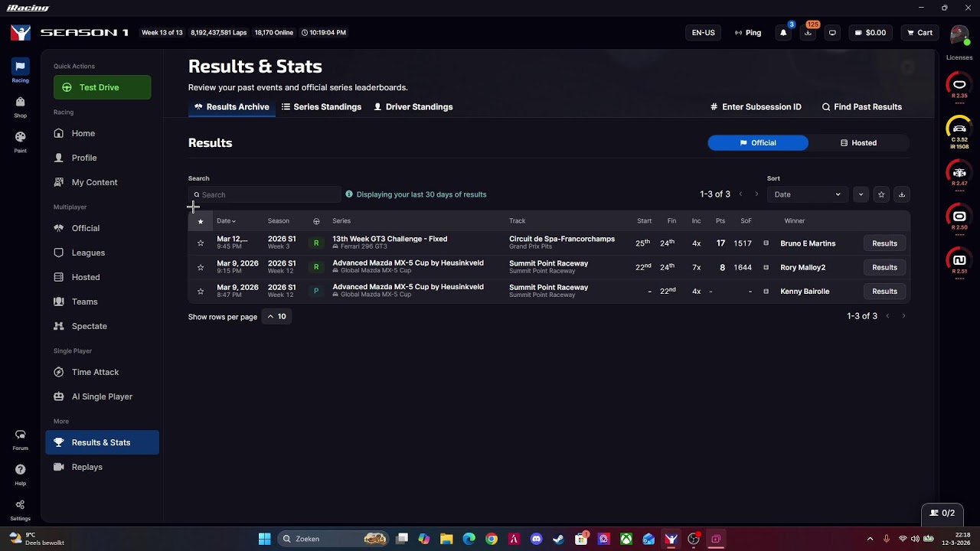This screenshot has height=551, width=980.
Task: Open Time Attack in sidebar
Action: click(103, 372)
